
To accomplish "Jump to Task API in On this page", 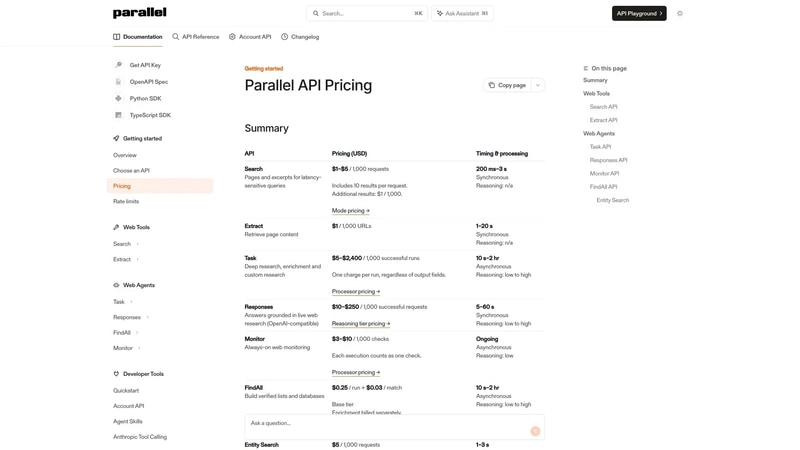I will click(x=601, y=147).
